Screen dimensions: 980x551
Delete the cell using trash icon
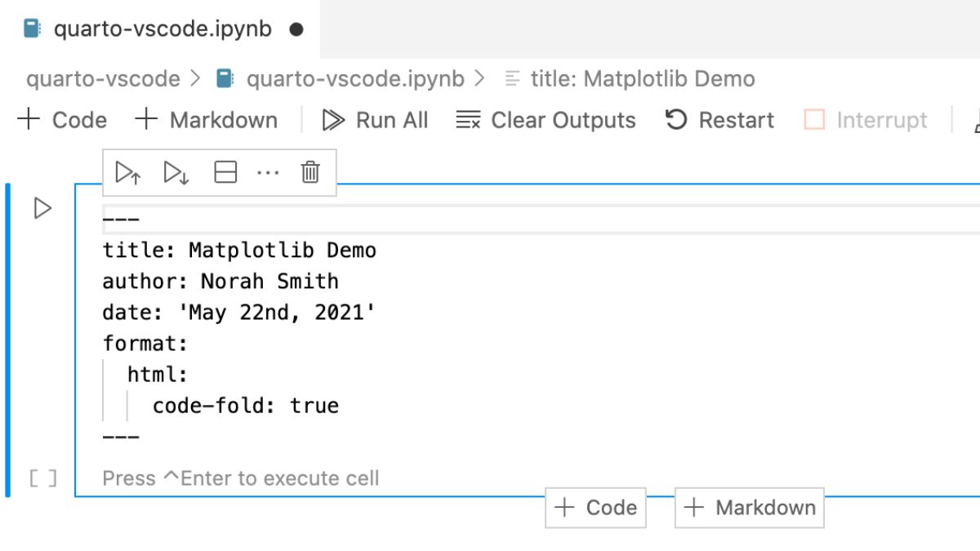(x=310, y=172)
